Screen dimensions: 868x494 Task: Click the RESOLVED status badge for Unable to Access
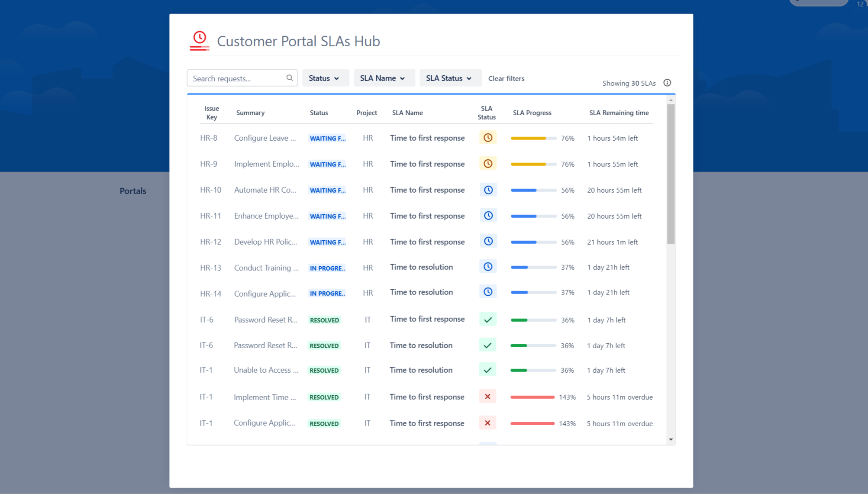[x=324, y=370]
